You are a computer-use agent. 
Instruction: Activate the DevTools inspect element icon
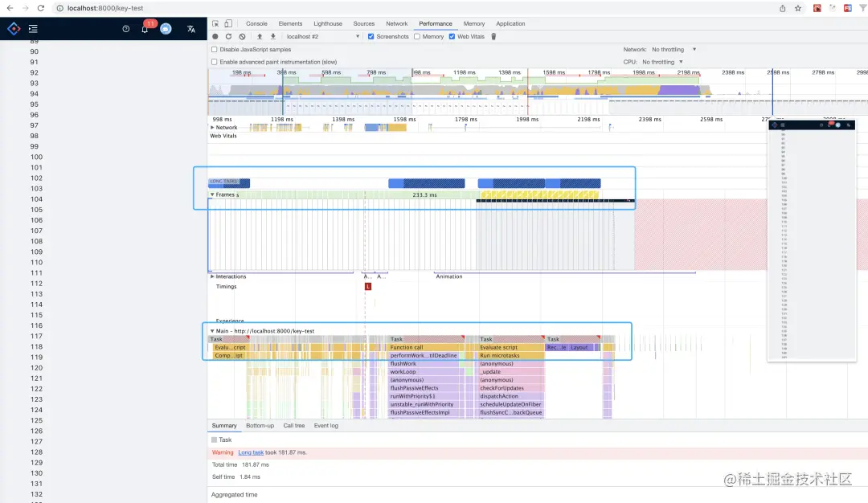pyautogui.click(x=215, y=24)
